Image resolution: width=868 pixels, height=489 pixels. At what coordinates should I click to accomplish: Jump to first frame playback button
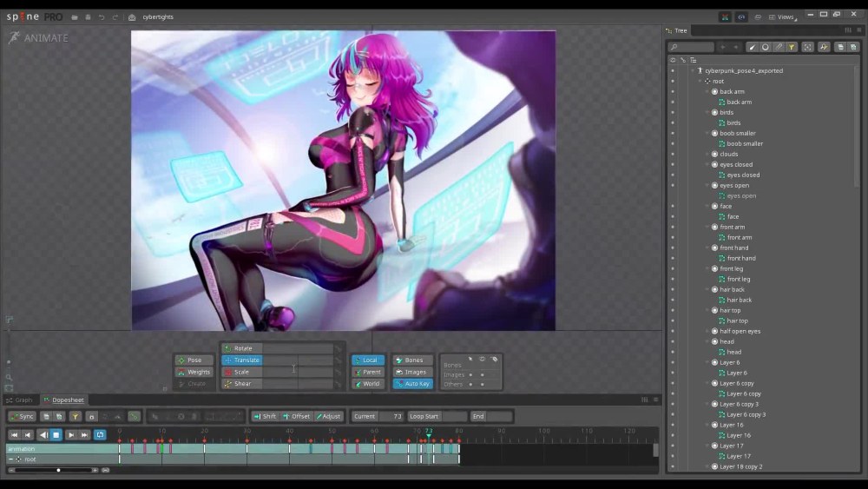pyautogui.click(x=15, y=435)
